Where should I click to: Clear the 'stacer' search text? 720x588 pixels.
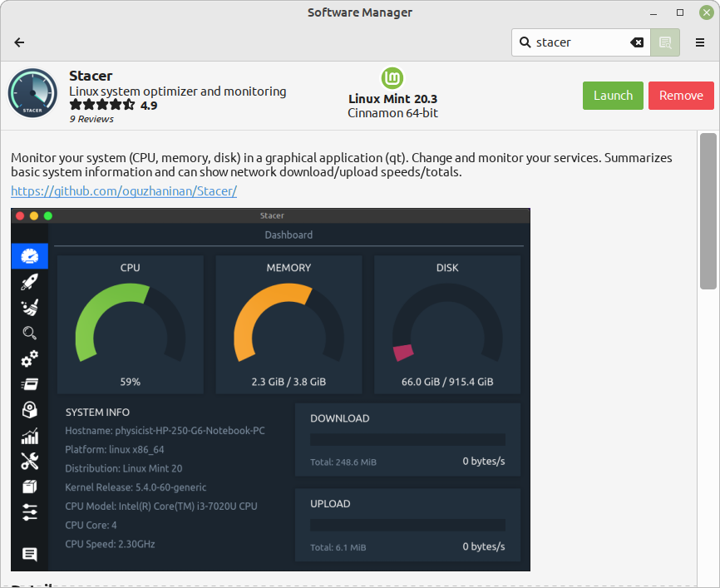(636, 42)
